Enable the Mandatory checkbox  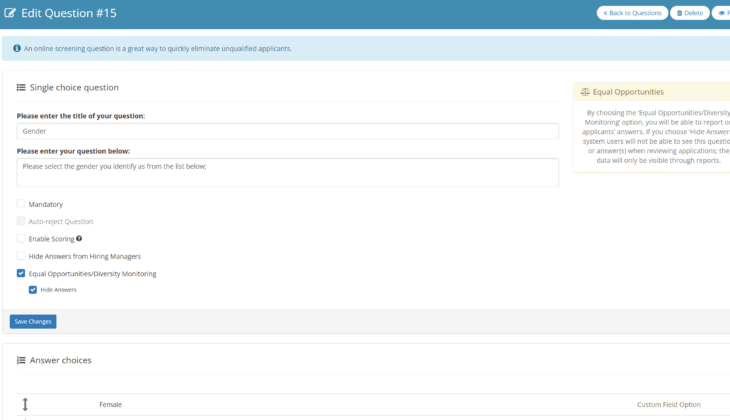tap(21, 204)
